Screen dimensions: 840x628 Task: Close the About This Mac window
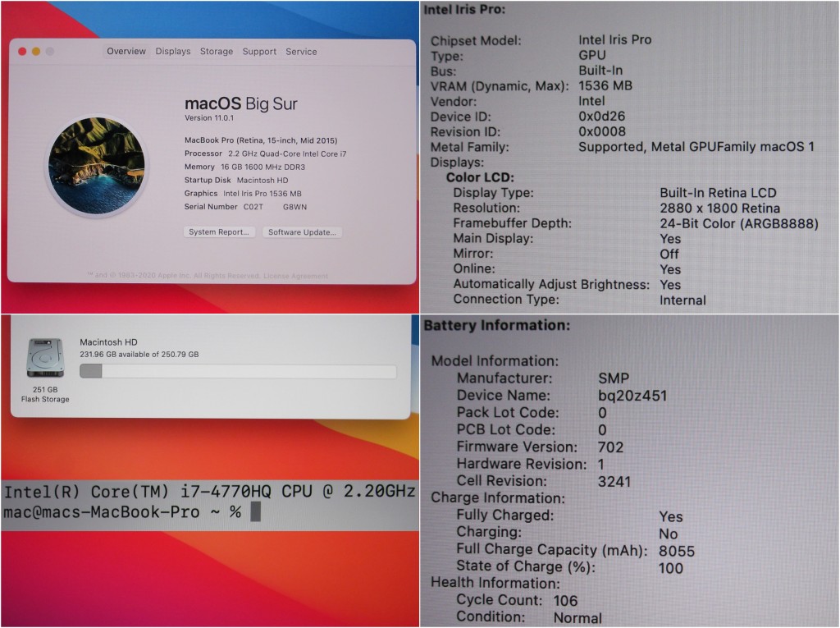coord(22,52)
